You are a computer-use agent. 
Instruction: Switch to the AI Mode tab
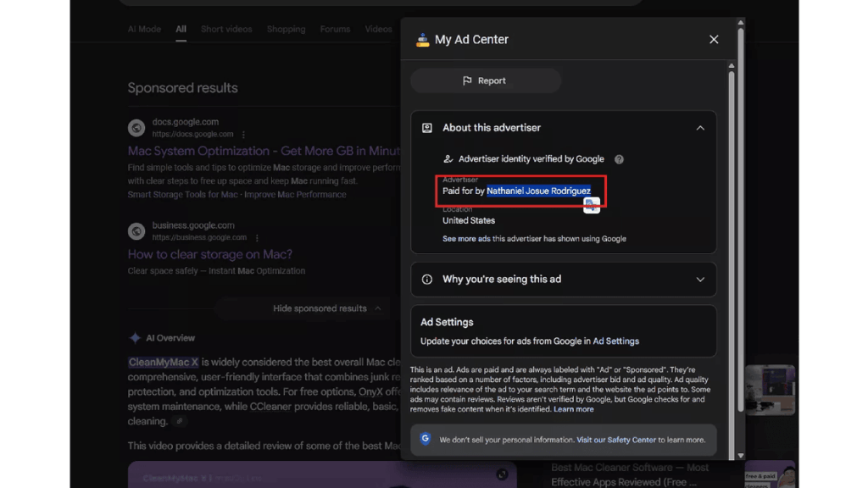144,29
